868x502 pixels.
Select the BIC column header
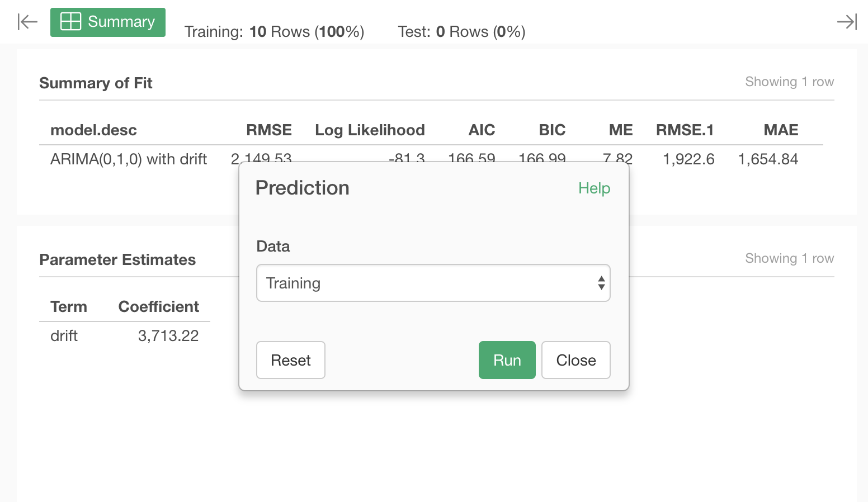552,130
